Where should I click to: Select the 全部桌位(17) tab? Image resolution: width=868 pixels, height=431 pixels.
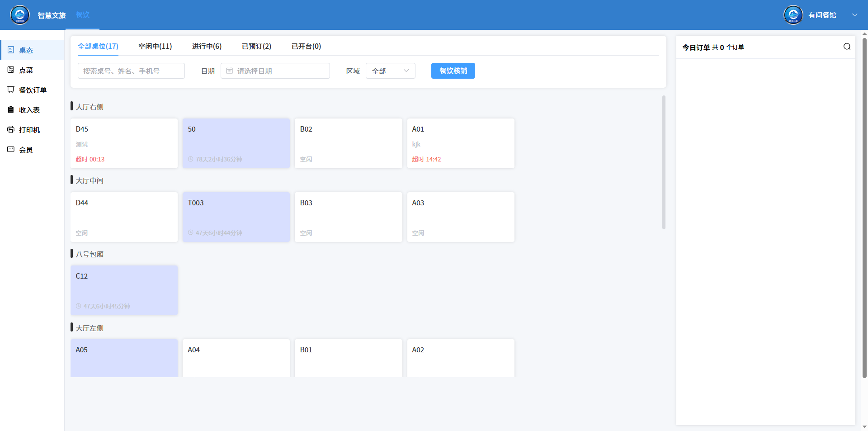click(x=98, y=46)
